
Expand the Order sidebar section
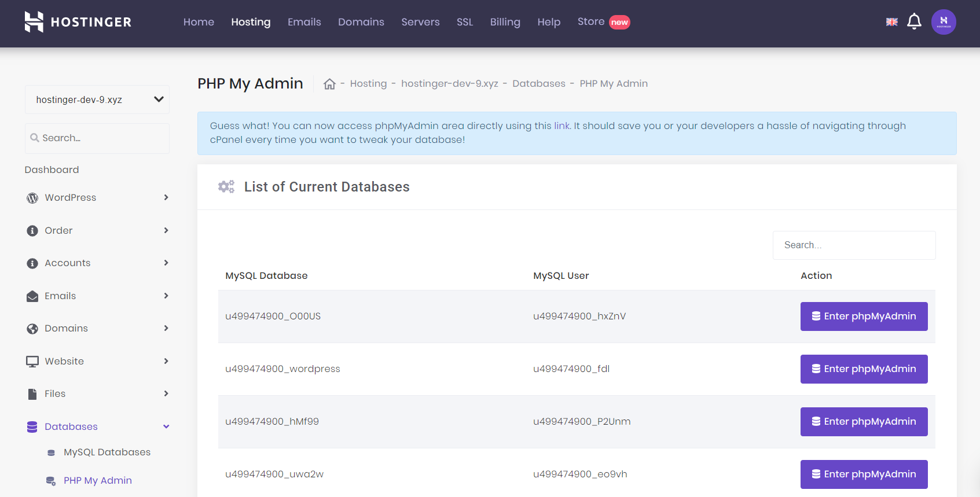pyautogui.click(x=166, y=230)
